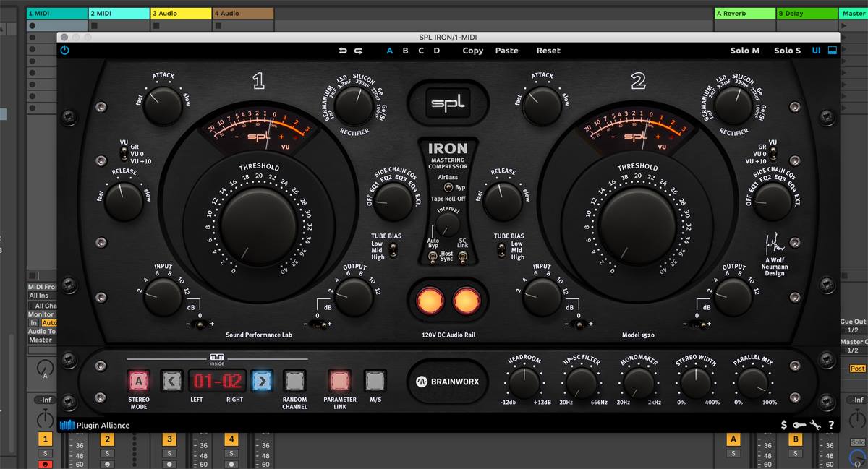Toggle the Parameter Link button
The image size is (868, 469).
339,381
